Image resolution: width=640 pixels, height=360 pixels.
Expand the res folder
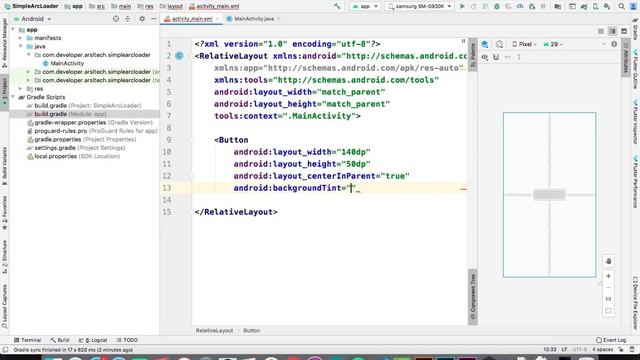pyautogui.click(x=20, y=89)
